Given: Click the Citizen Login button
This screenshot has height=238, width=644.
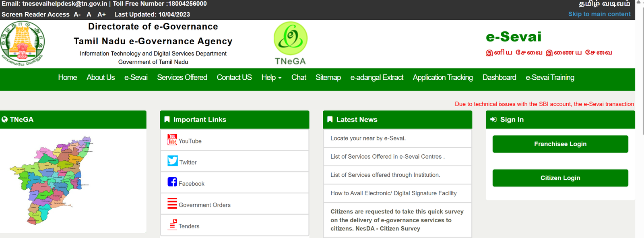Looking at the screenshot, I should (x=560, y=178).
